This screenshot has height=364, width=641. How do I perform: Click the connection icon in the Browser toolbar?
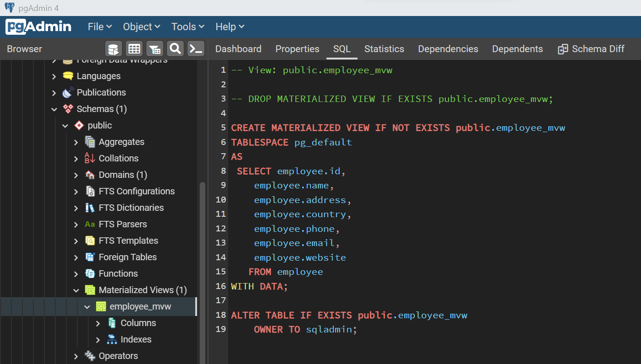[x=113, y=48]
